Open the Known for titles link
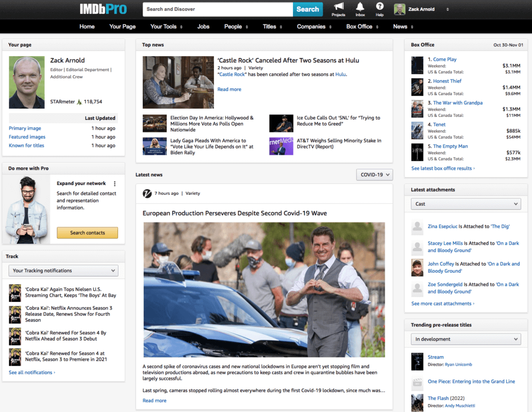The height and width of the screenshot is (412, 532). click(x=26, y=145)
